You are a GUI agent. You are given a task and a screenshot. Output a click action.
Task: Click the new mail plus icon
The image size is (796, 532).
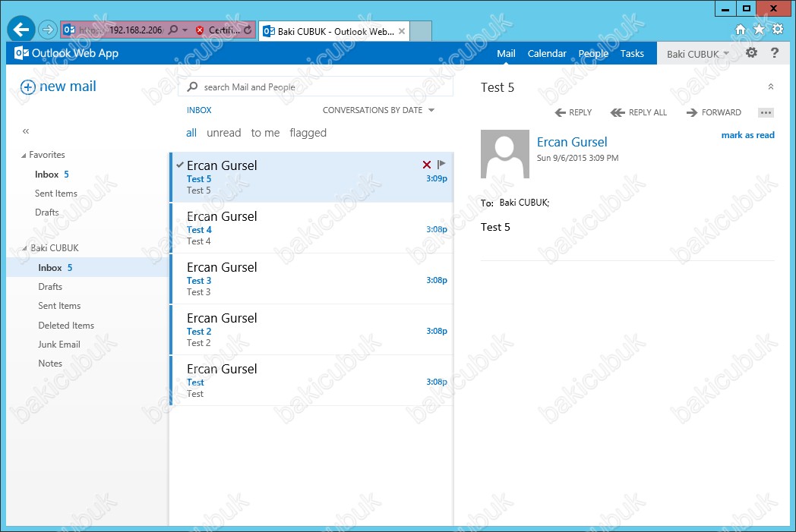tap(28, 87)
